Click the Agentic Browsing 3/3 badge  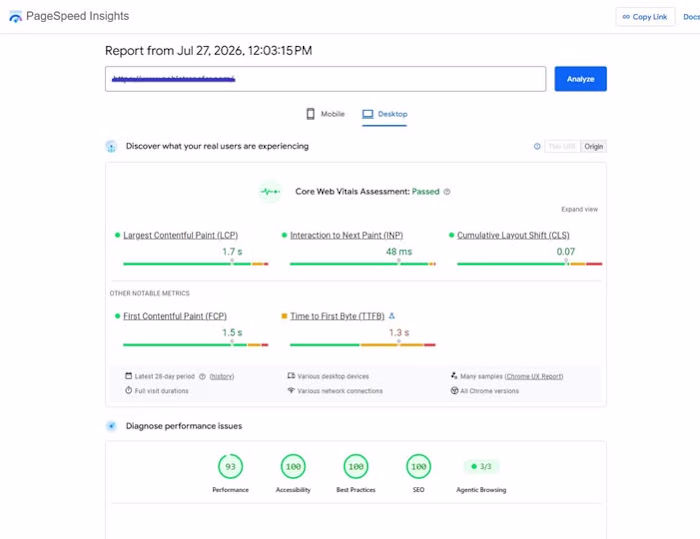481,467
